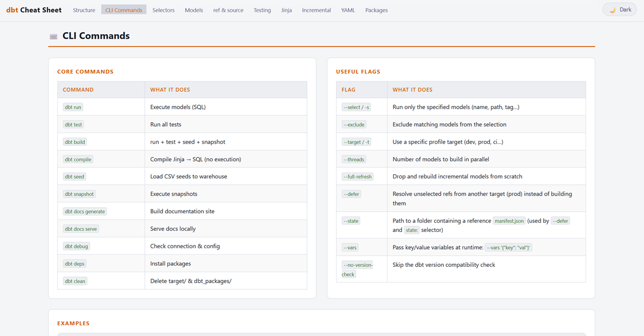Click the 'dbt test' command chip
This screenshot has width=644, height=336.
pos(74,124)
